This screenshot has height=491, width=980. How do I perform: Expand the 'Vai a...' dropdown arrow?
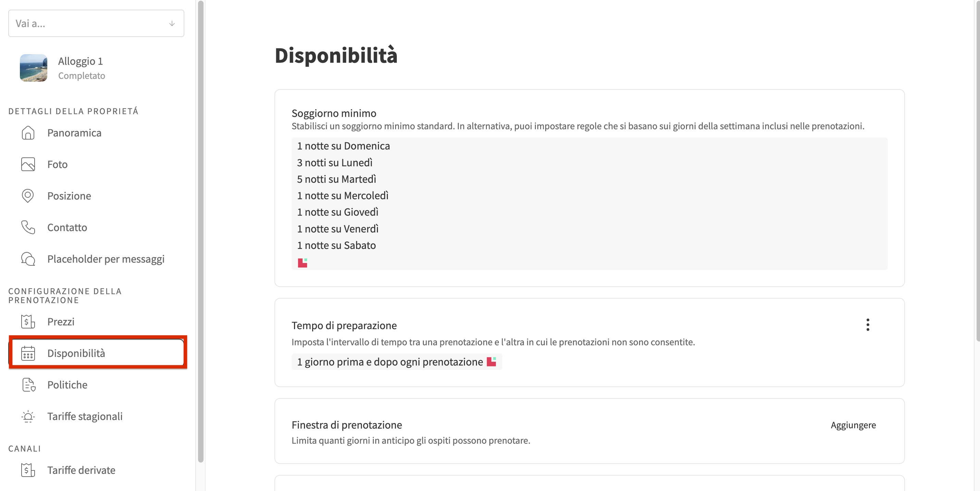coord(172,24)
